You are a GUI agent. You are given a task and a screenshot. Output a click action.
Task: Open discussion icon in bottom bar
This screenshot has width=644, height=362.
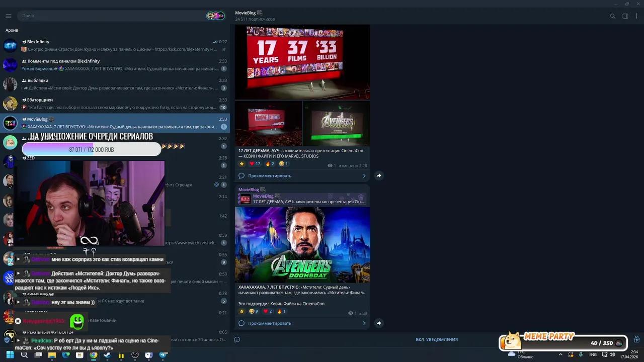coord(237,339)
